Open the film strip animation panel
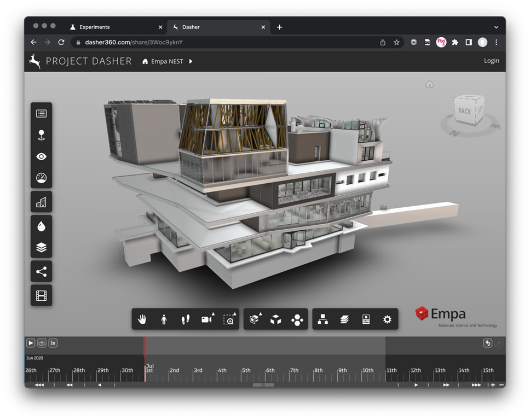This screenshot has width=530, height=420. click(x=41, y=296)
